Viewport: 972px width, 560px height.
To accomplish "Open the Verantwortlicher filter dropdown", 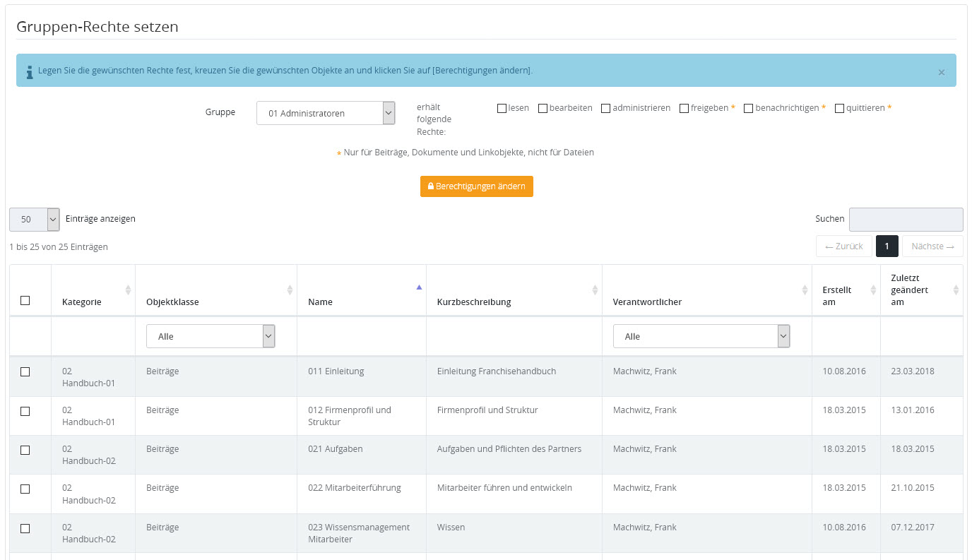I will coord(701,337).
